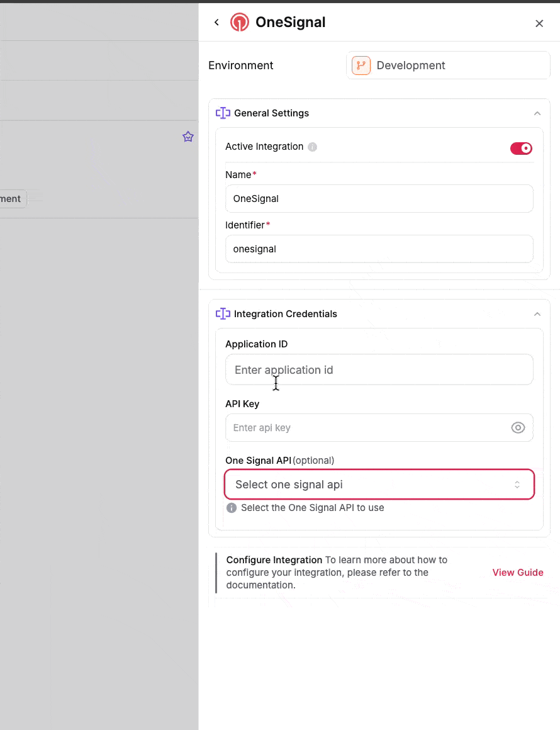The image size is (560, 730).
Task: Click the Identifier field containing onesignal
Action: pyautogui.click(x=379, y=249)
